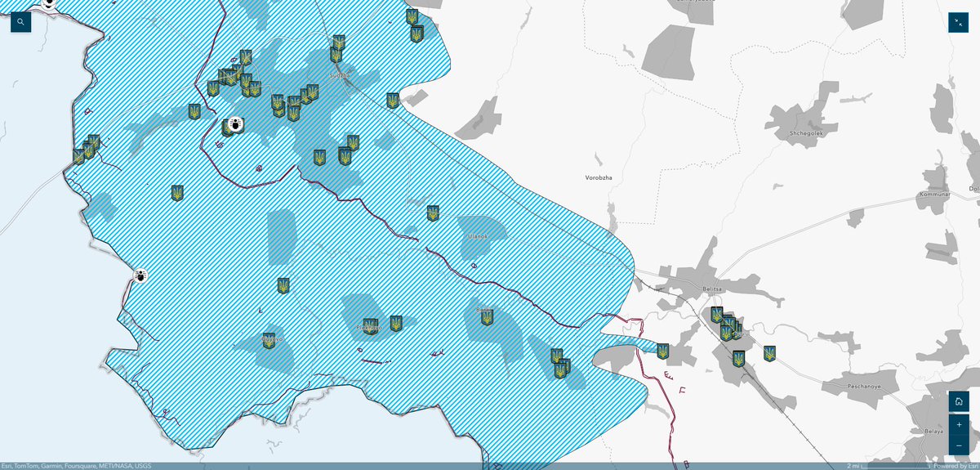Select the trident marker on Borki

(488, 317)
